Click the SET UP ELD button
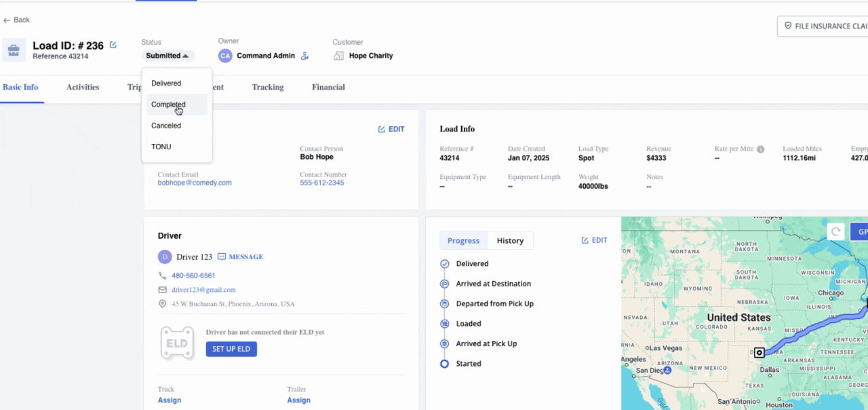 tap(231, 349)
